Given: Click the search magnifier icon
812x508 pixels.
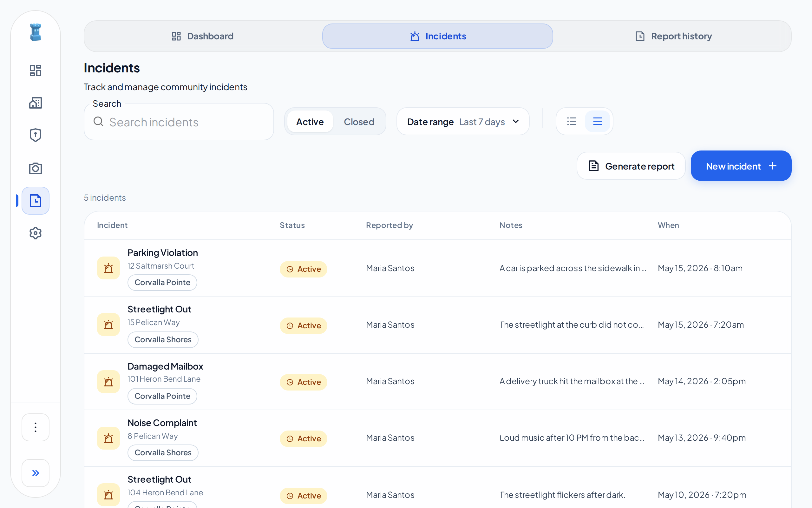Looking at the screenshot, I should [x=98, y=121].
